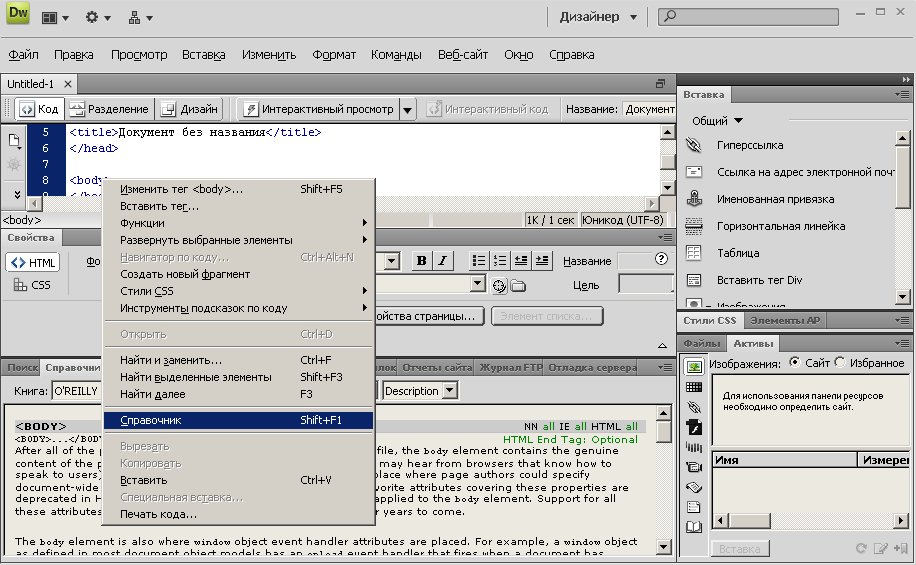The width and height of the screenshot is (916, 565).
Task: Click the point-to-file target icon
Action: pos(499,286)
